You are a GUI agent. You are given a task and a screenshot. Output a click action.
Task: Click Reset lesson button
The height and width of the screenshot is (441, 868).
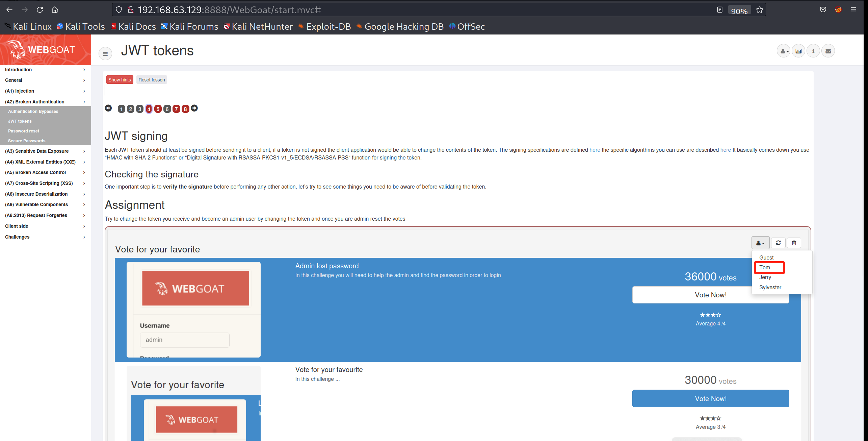pyautogui.click(x=152, y=80)
